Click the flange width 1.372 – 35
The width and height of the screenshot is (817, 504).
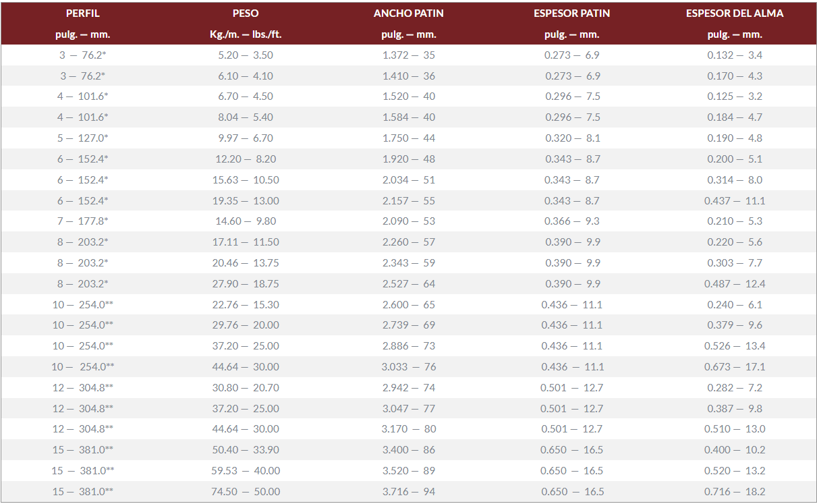409,55
